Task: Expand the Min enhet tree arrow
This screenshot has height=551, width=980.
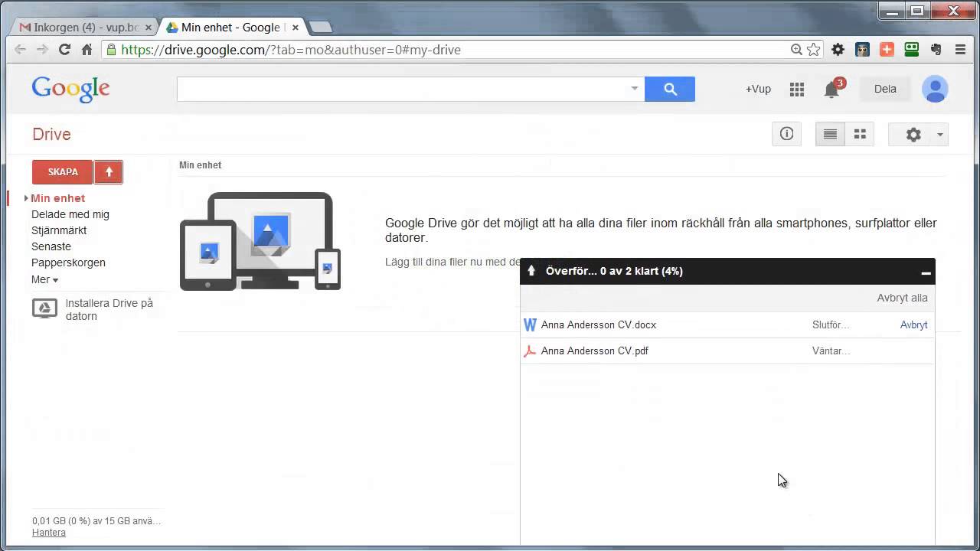Action: (26, 198)
